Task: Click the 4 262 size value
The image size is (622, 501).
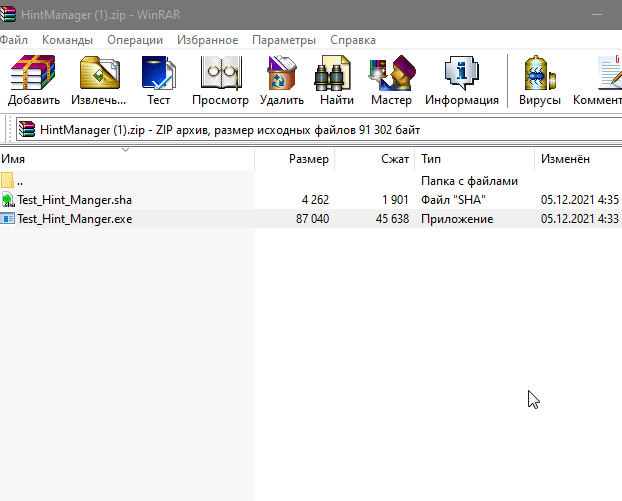Action: click(315, 200)
